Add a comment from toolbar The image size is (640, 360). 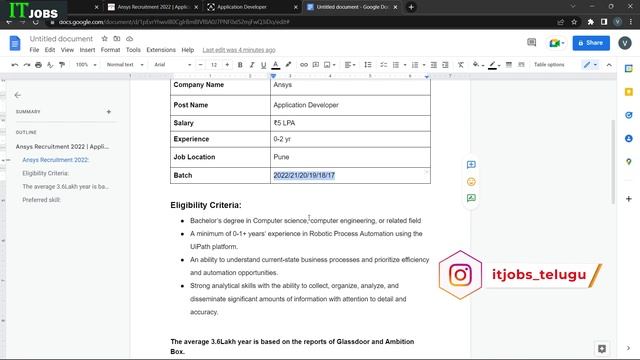[316, 64]
